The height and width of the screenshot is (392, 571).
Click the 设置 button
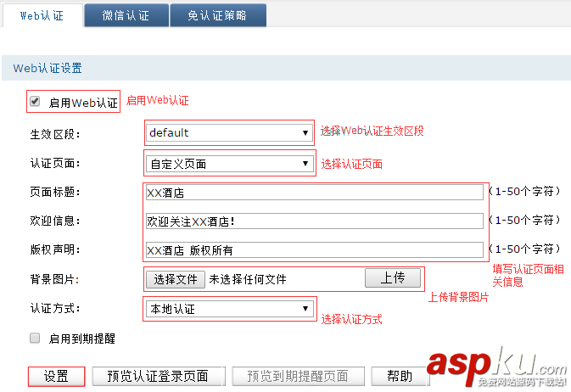point(56,377)
